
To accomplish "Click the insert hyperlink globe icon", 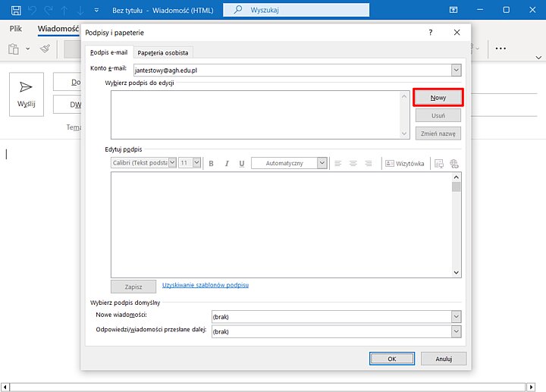I will coord(454,164).
